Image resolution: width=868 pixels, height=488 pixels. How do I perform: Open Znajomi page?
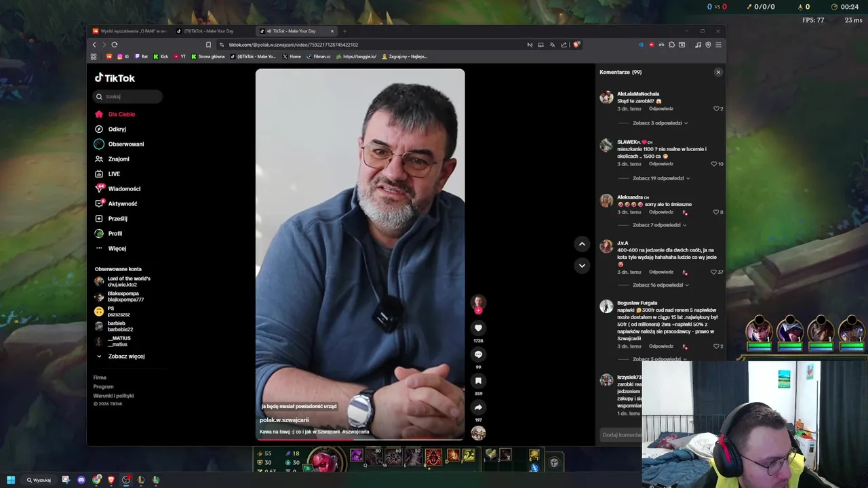click(x=112, y=159)
